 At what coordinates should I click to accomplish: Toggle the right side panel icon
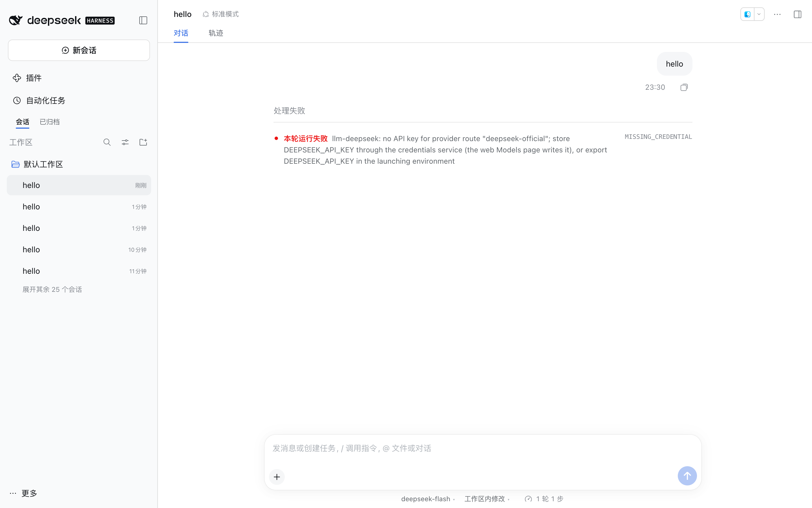798,14
